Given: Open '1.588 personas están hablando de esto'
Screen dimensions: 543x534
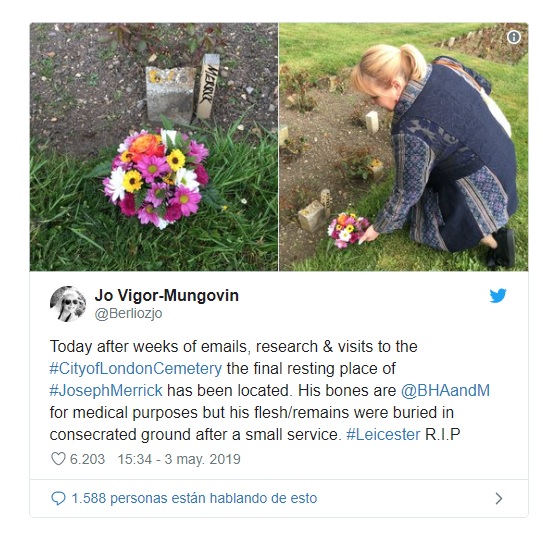Looking at the screenshot, I should 194,498.
